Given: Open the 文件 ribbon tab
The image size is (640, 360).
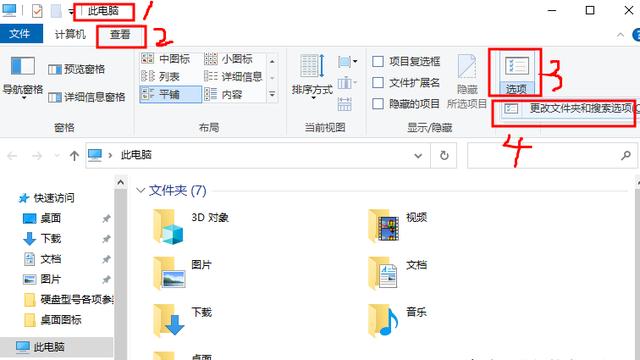Looking at the screenshot, I should click(x=20, y=33).
